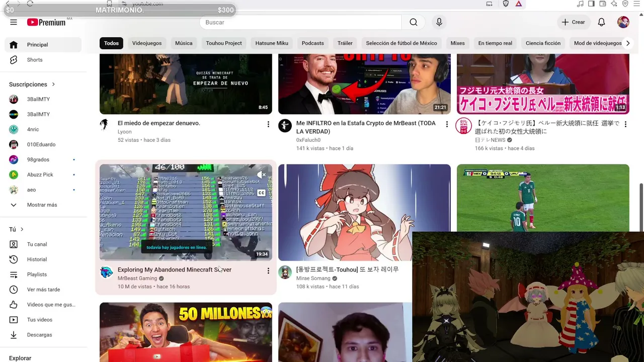Viewport: 644px width, 362px height.
Task: Open the YouTube guide hamburger menu
Action: [14, 22]
